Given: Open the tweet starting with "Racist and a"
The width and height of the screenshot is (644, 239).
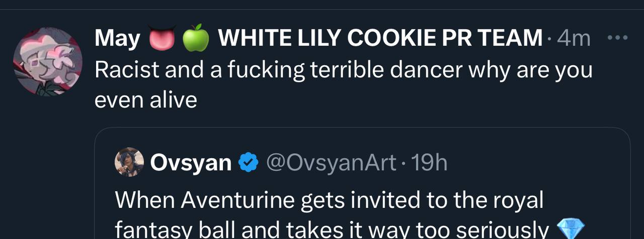Looking at the screenshot, I should [x=343, y=70].
